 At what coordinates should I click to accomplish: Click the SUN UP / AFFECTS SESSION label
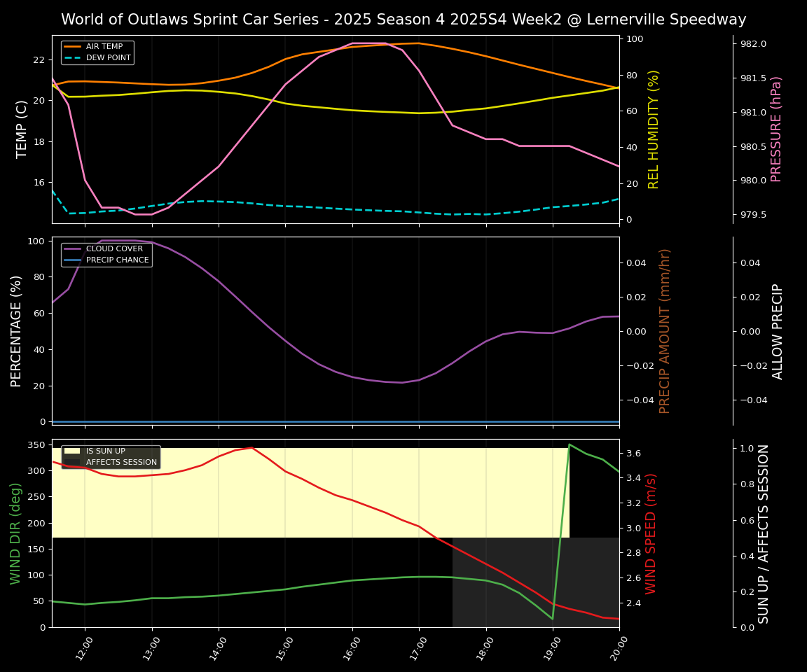(x=764, y=533)
